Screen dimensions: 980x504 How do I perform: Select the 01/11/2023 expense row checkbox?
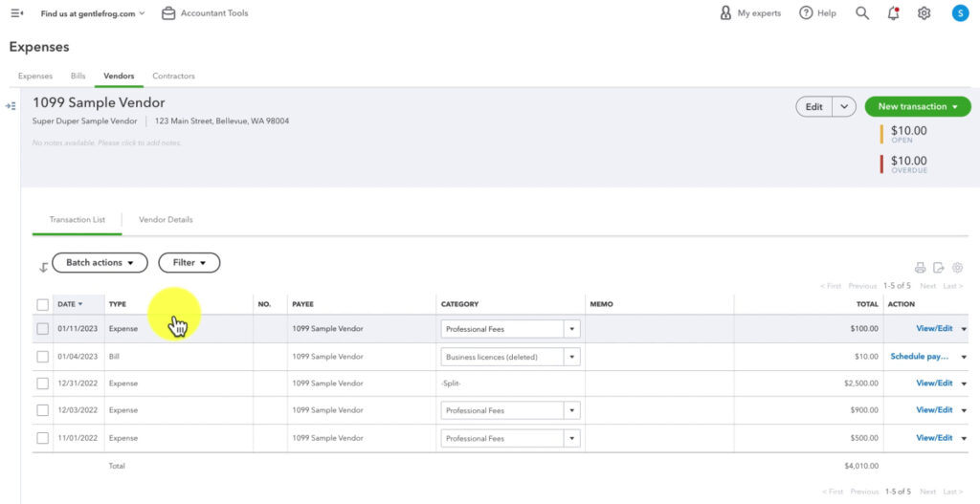click(x=42, y=328)
